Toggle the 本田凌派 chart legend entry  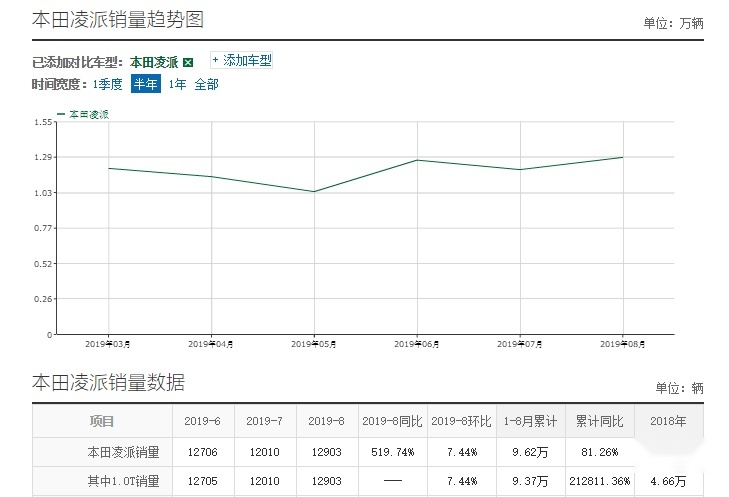tap(83, 114)
